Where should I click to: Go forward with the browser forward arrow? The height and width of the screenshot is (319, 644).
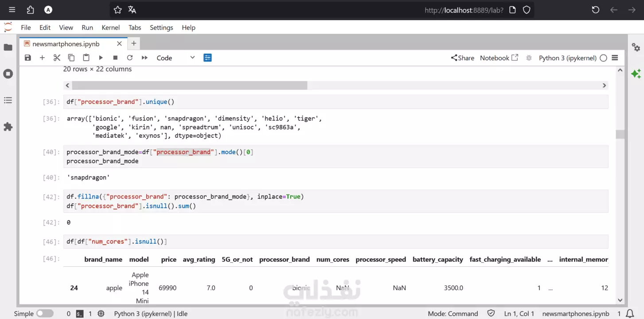pyautogui.click(x=632, y=10)
